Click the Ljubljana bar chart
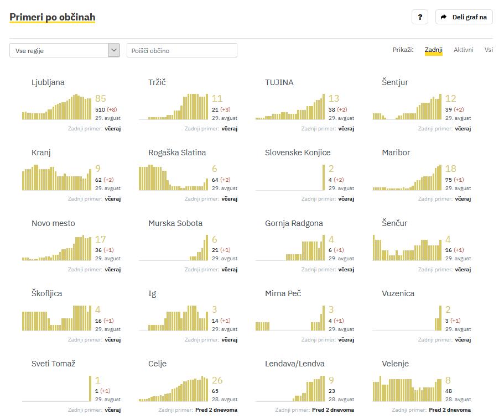Screen dimensions: 504x420 [57, 108]
